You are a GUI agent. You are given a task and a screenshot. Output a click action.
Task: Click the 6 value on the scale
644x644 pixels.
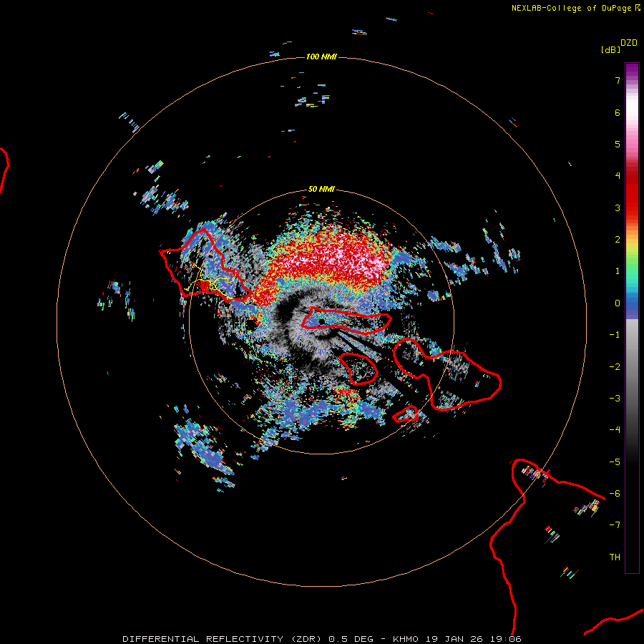pos(618,112)
